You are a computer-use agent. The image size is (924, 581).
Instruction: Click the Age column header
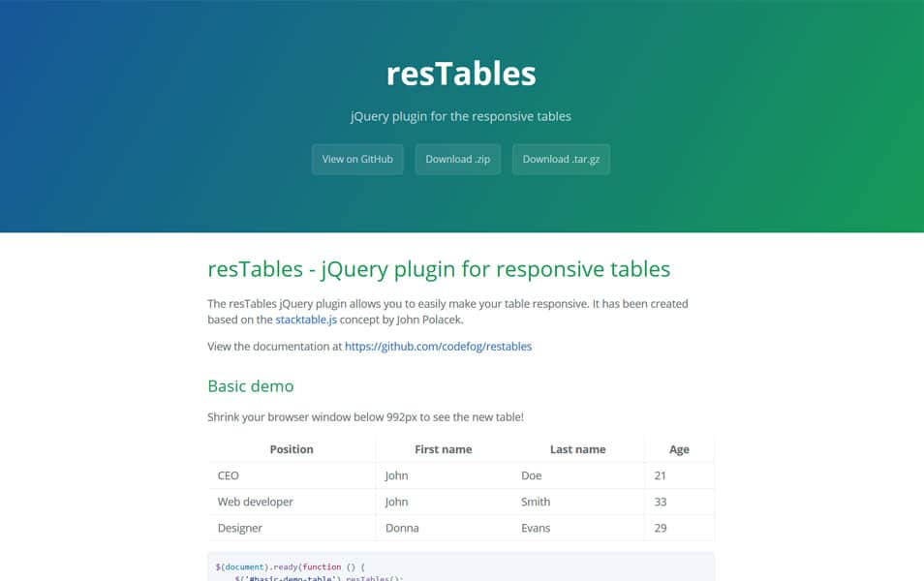(679, 449)
